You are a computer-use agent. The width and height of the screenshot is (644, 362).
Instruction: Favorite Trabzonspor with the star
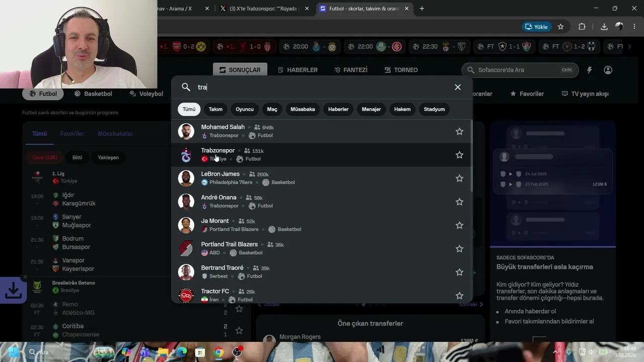pos(459,155)
